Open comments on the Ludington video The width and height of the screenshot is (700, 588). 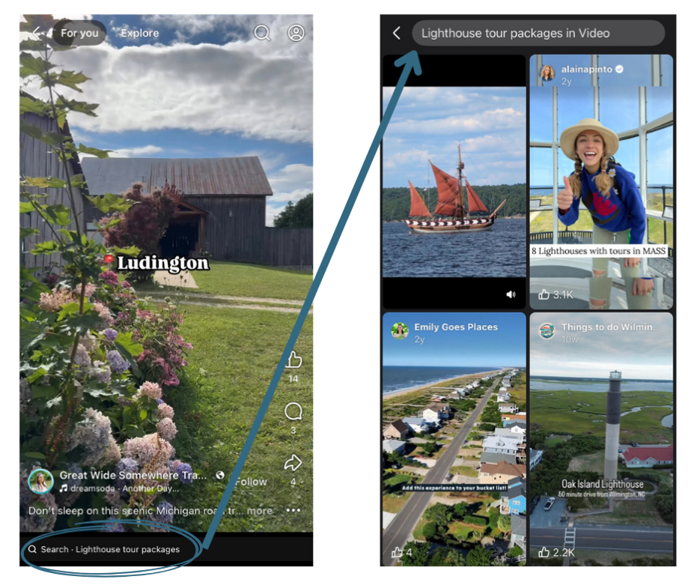[293, 411]
